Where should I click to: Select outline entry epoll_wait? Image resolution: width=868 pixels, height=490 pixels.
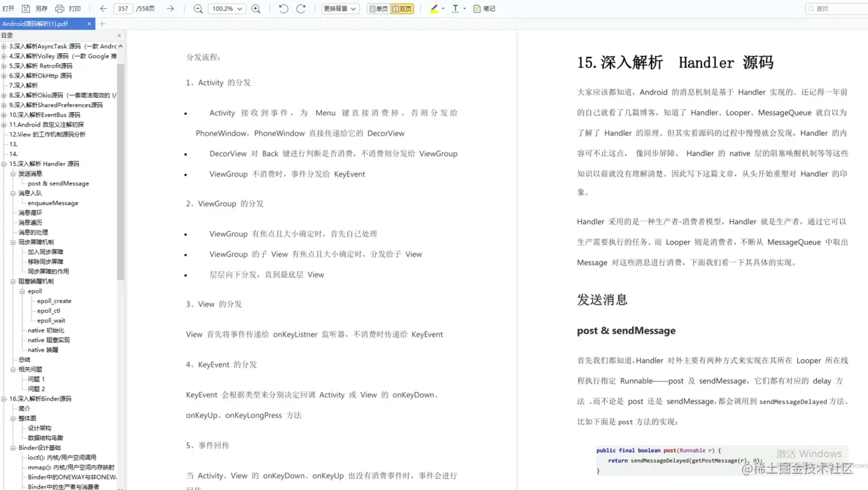[51, 321]
